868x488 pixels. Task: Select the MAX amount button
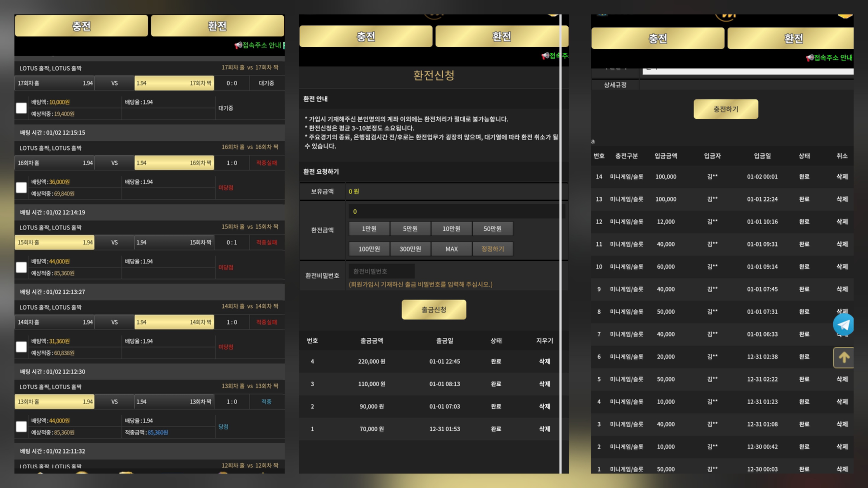click(451, 249)
